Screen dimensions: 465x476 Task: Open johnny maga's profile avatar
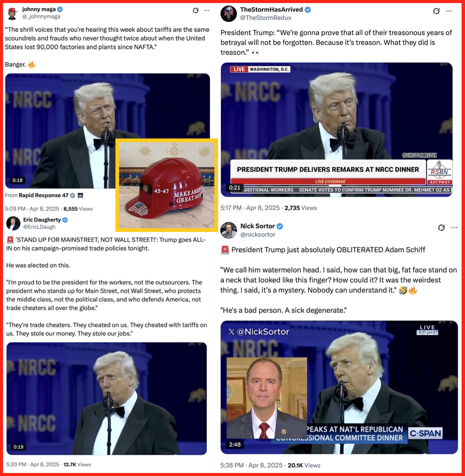coord(12,13)
